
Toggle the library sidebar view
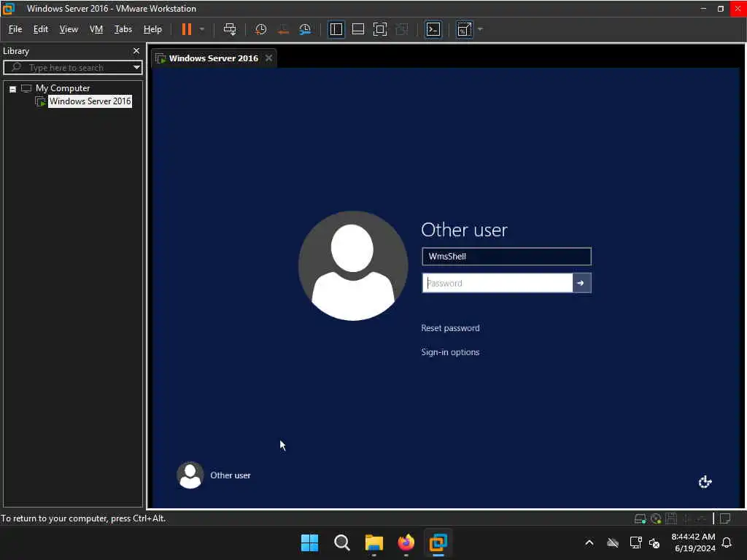click(x=336, y=29)
